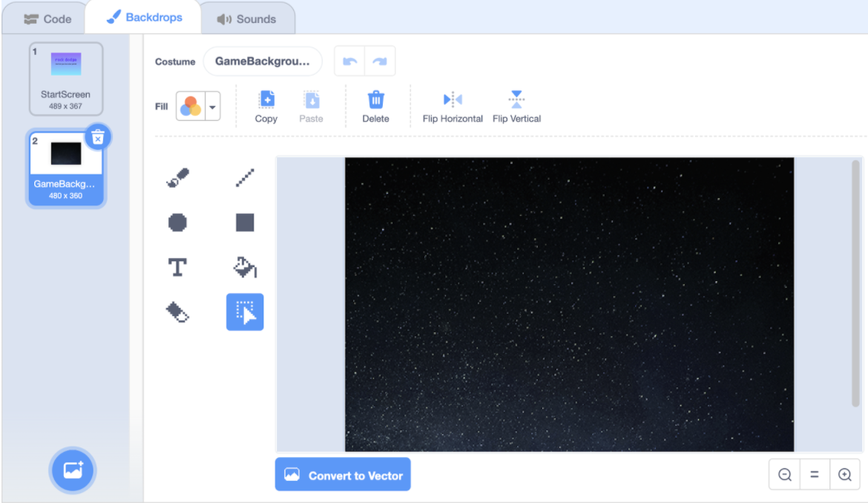The image size is (868, 503).
Task: Select the GameBackground backdrop thumbnail
Action: (x=66, y=168)
